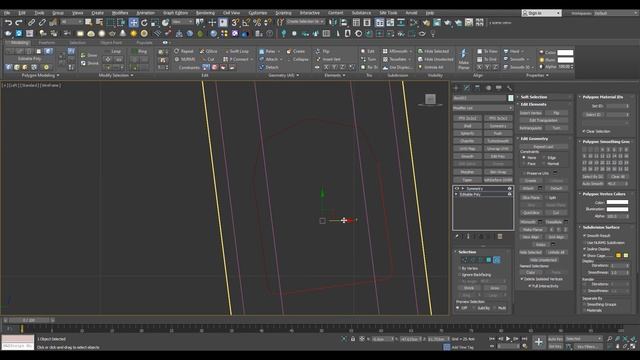Image resolution: width=640 pixels, height=360 pixels.
Task: Open the Hierarchy panel tab icon
Action: point(478,88)
